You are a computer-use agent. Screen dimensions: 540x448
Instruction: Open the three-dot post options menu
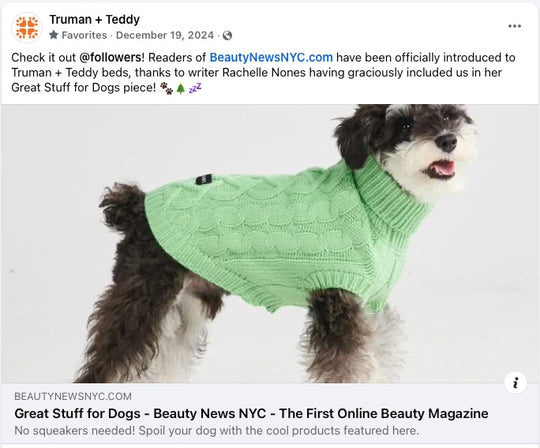(515, 26)
